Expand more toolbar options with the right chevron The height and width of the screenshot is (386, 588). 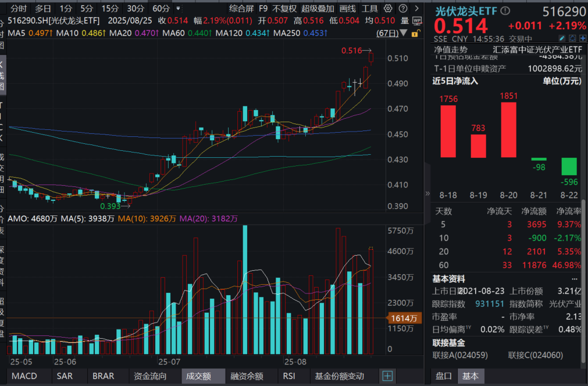click(417, 9)
